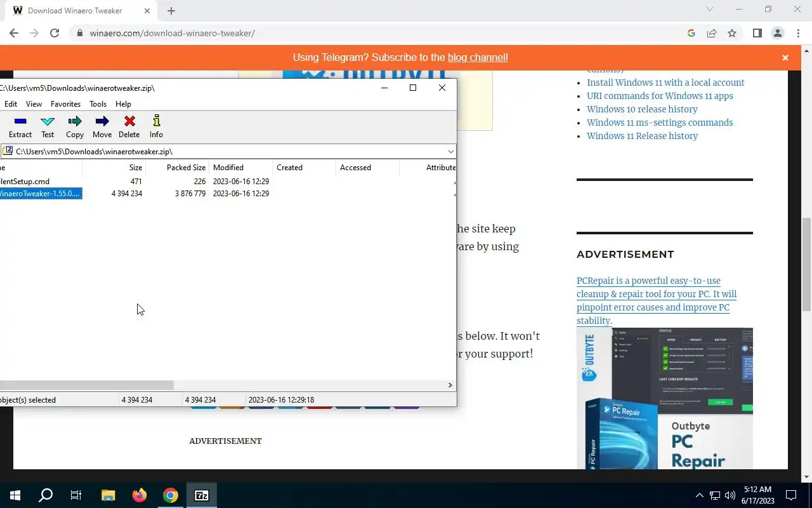Open Windows 11 Release history link
Image resolution: width=812 pixels, height=508 pixels.
pos(642,136)
